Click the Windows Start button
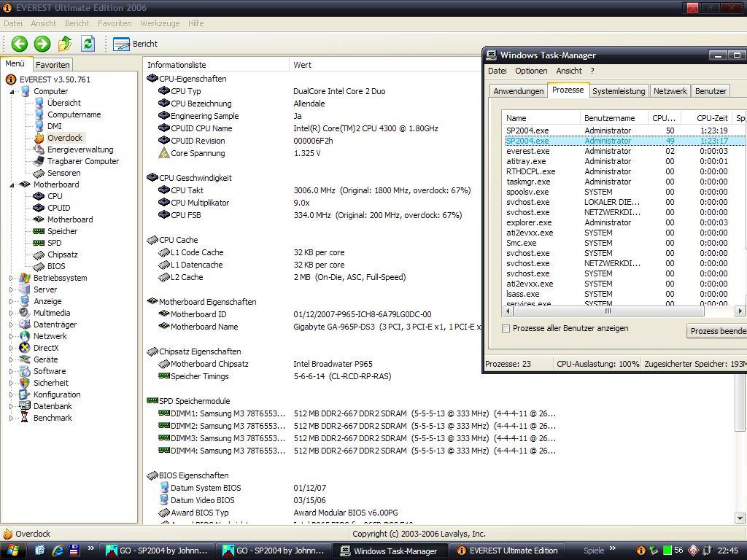The width and height of the screenshot is (747, 560). [x=13, y=551]
